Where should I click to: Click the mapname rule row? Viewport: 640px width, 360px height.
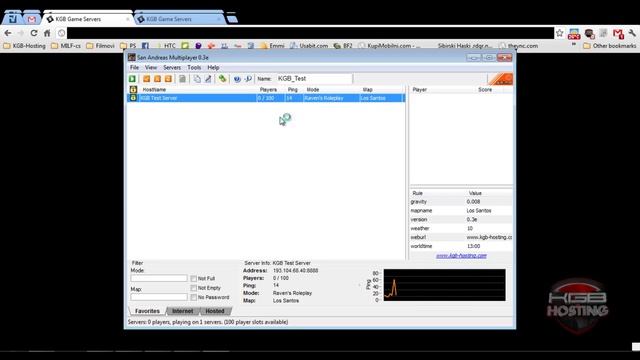pos(461,211)
